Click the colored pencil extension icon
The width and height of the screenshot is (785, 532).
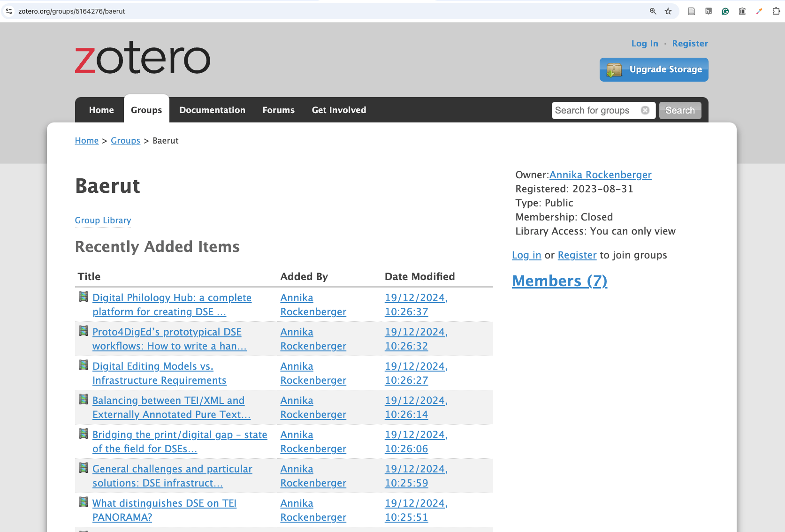point(759,11)
